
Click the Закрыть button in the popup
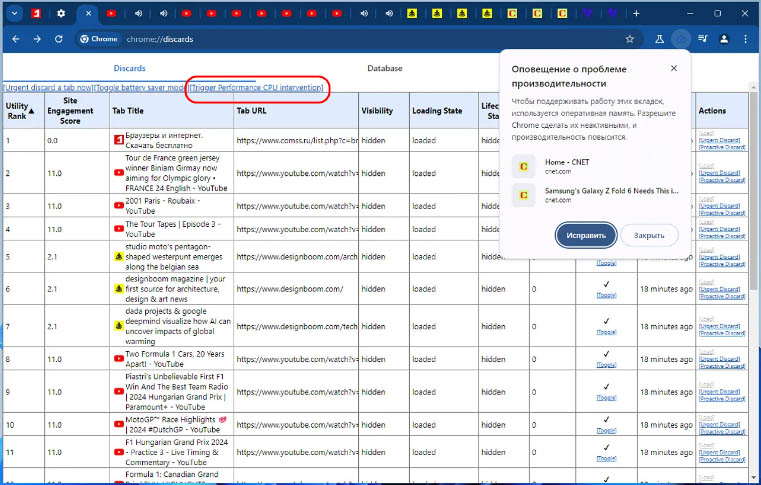click(649, 235)
